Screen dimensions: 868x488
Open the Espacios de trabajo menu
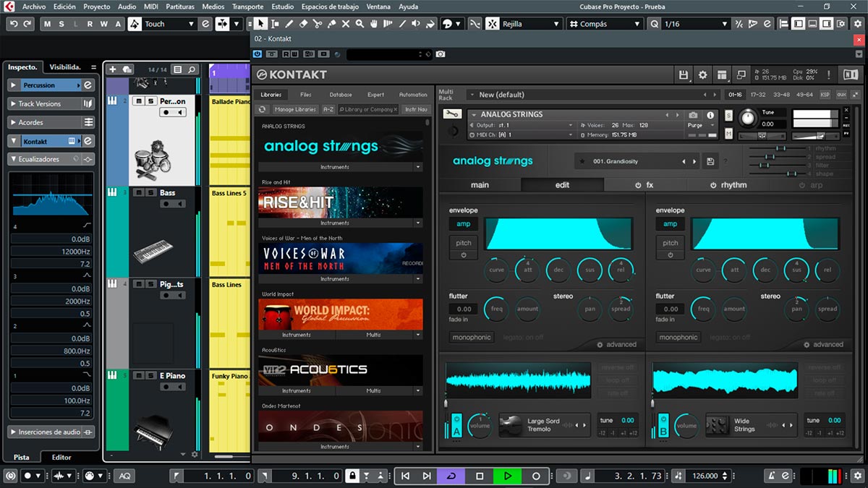coord(330,7)
